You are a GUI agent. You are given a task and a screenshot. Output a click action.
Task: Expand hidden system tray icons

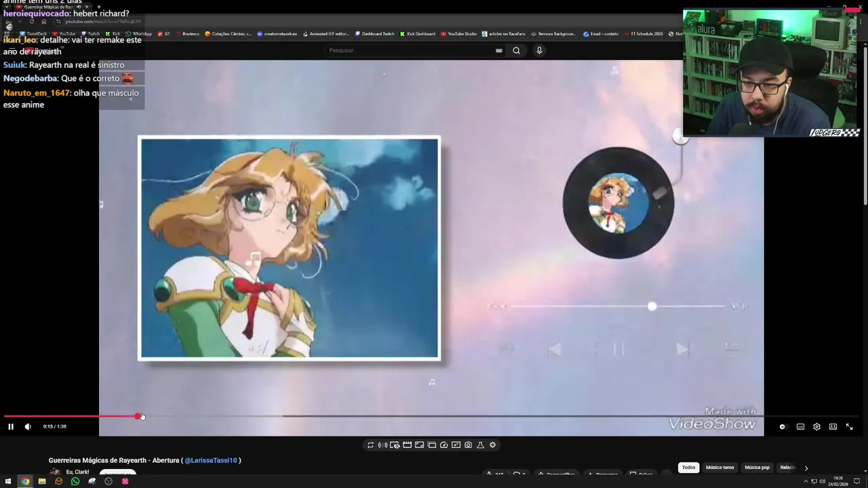806,481
